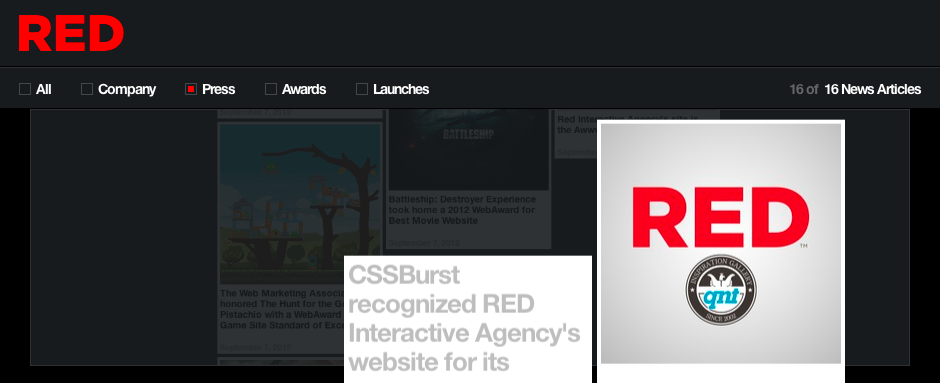Click September 7, 2012 date under Pistachio article
The height and width of the screenshot is (383, 940).
pyautogui.click(x=255, y=348)
